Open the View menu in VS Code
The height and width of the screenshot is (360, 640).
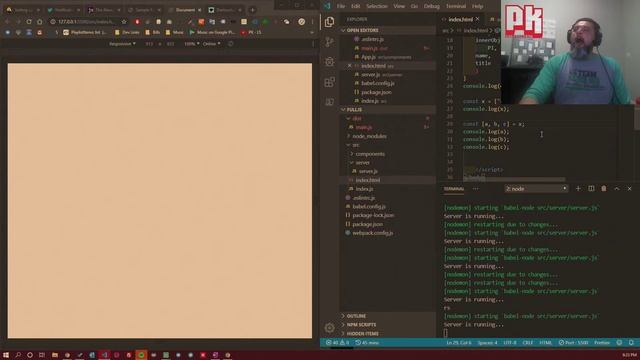[399, 6]
